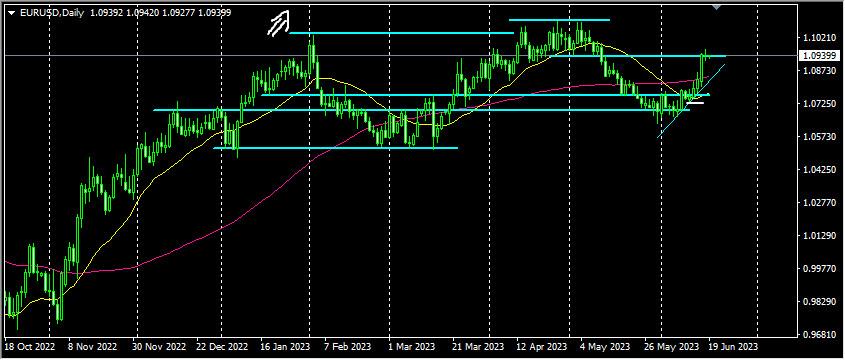The image size is (845, 360).
Task: Select the rising cyan trendline near June
Action: pyautogui.click(x=691, y=101)
